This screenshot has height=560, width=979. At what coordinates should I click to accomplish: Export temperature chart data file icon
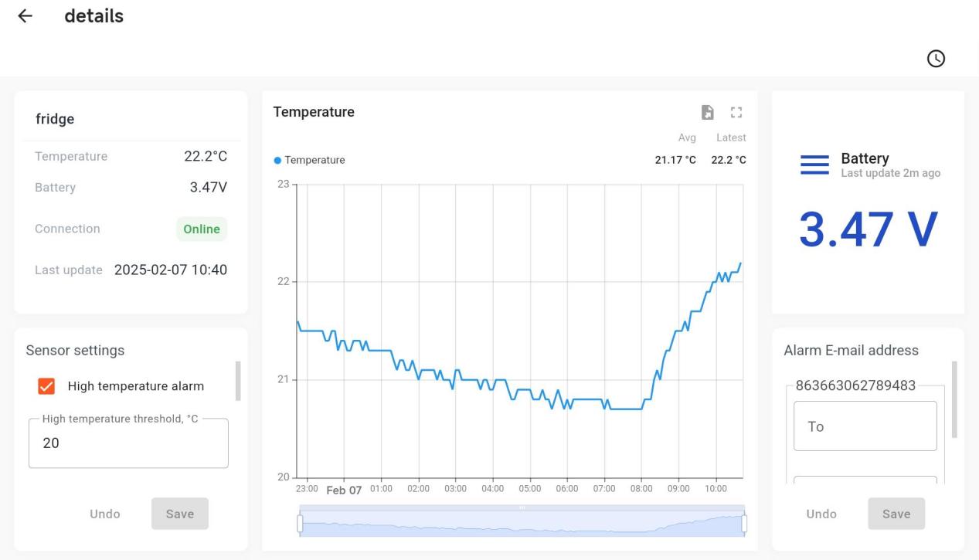(707, 113)
